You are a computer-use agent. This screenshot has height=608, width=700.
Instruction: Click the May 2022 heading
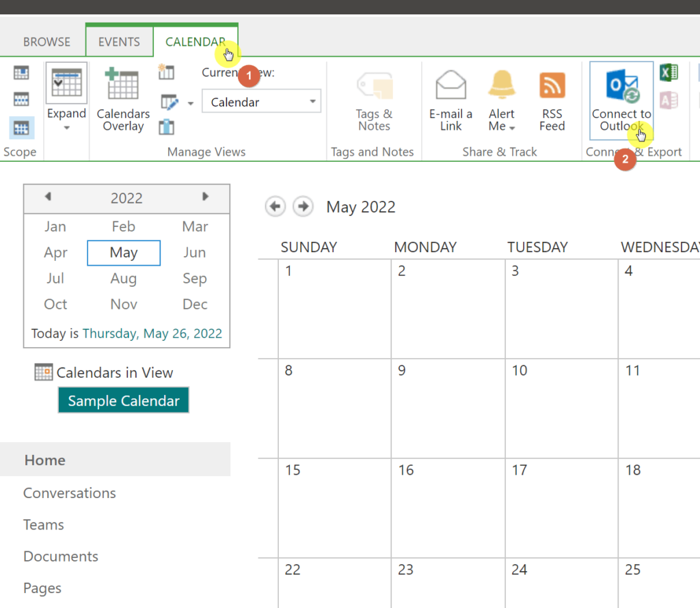361,207
